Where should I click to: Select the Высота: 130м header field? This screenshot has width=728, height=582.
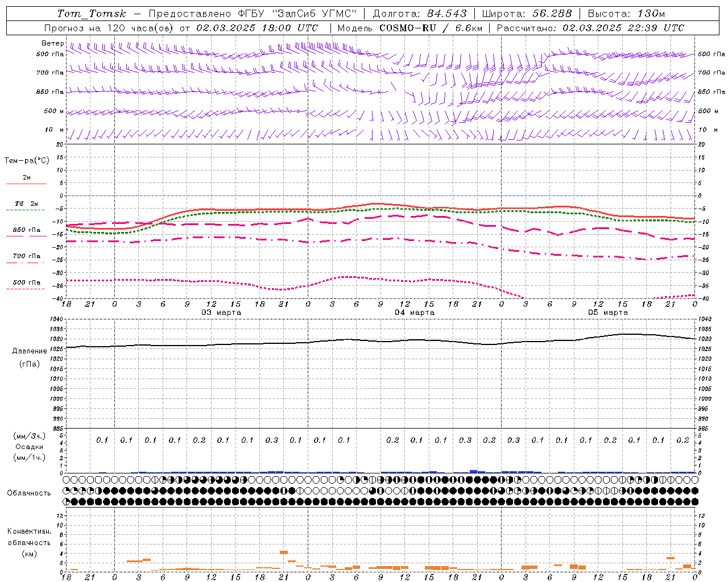click(626, 14)
